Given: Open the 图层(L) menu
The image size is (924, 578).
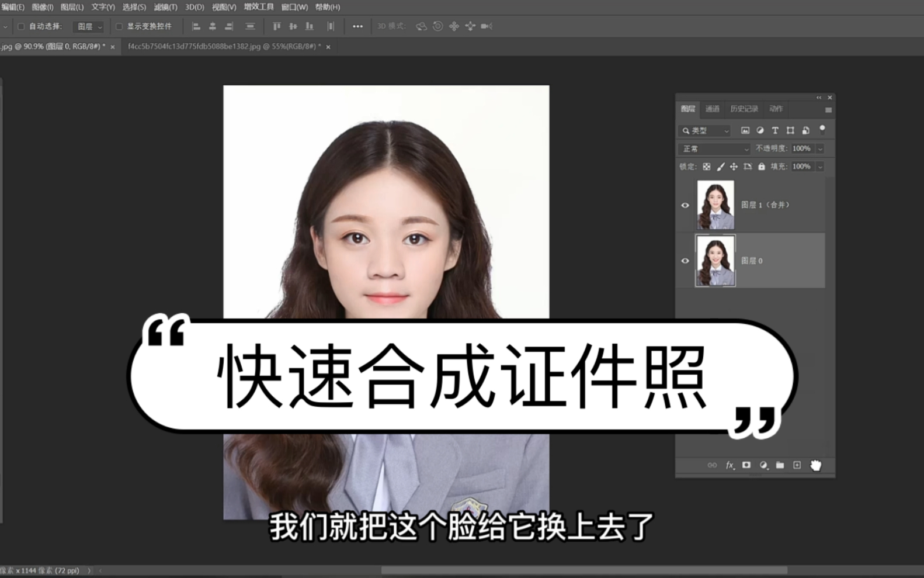Looking at the screenshot, I should click(x=72, y=7).
